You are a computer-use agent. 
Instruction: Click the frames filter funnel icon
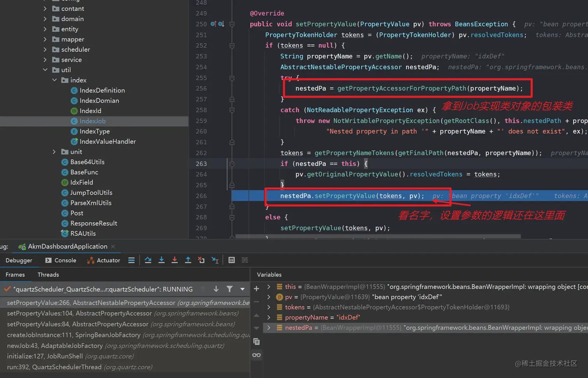point(229,289)
